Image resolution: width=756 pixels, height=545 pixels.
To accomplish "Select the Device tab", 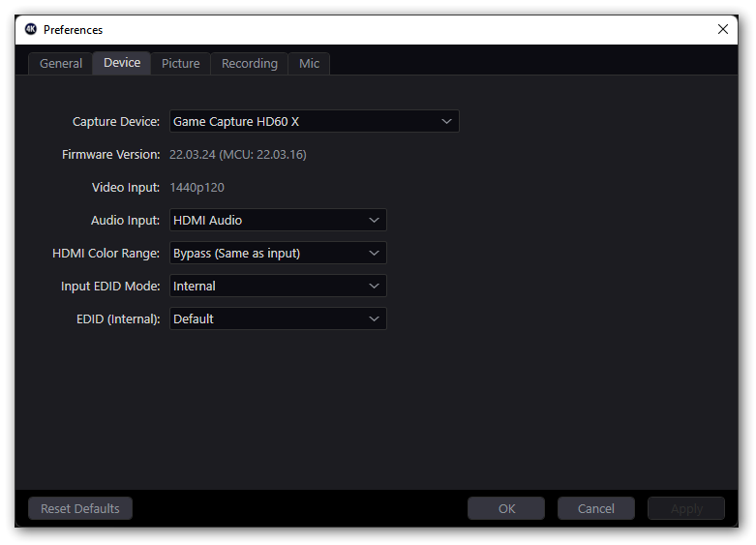I will pos(122,62).
